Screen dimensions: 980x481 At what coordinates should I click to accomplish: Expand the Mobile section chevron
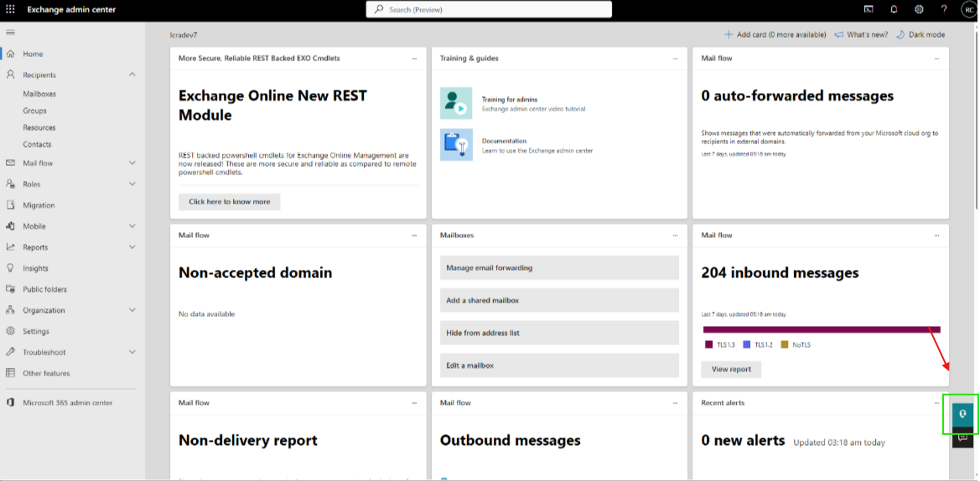pyautogui.click(x=132, y=226)
